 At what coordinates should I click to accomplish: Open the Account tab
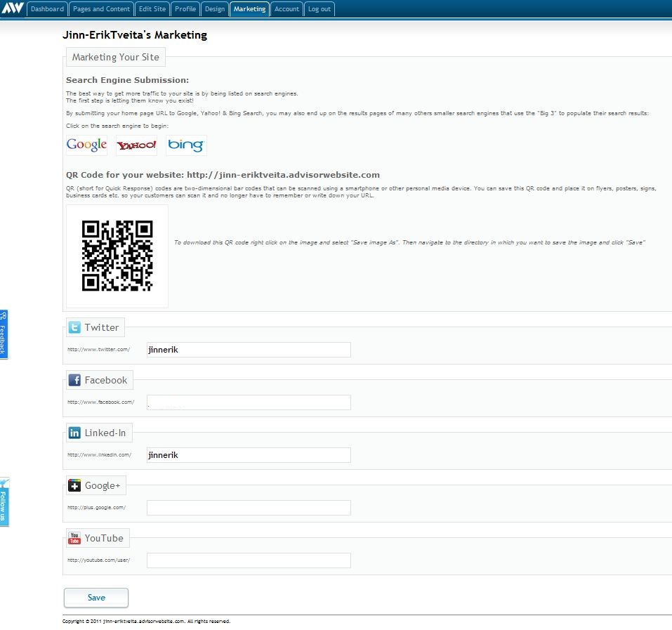click(286, 9)
